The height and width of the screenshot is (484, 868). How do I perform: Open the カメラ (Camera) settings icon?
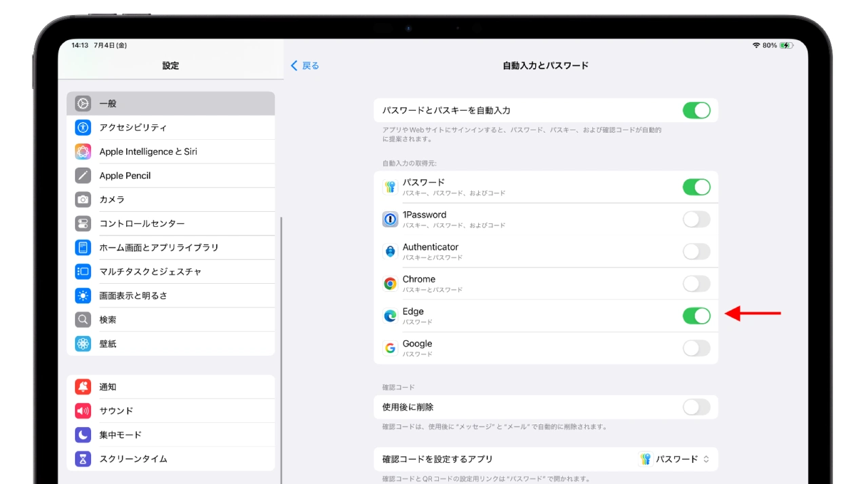83,200
